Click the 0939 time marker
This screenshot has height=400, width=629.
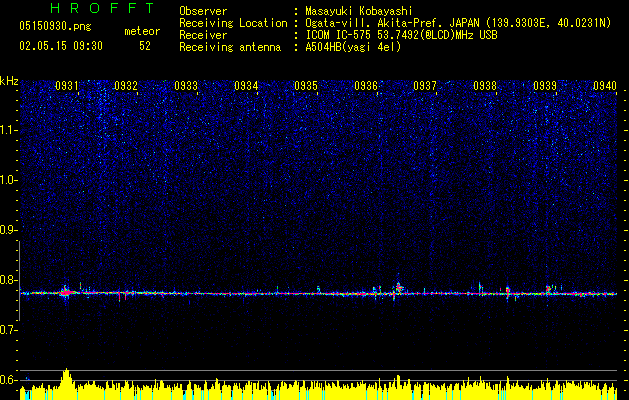545,86
